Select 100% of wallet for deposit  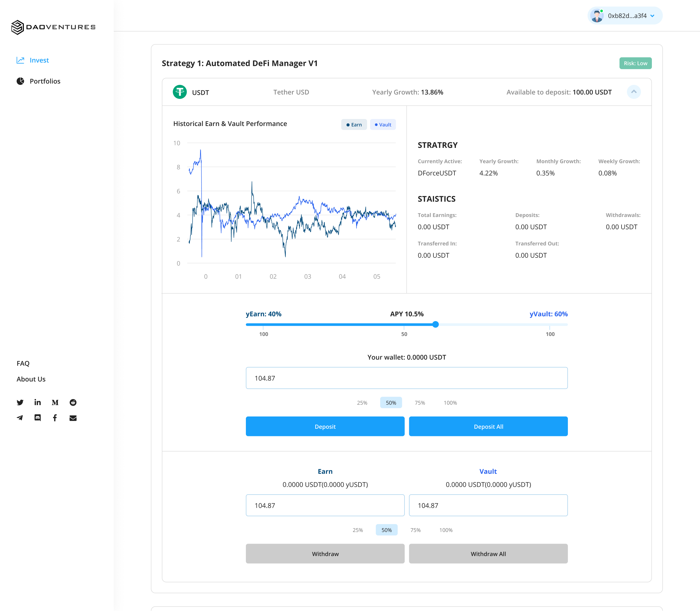450,403
